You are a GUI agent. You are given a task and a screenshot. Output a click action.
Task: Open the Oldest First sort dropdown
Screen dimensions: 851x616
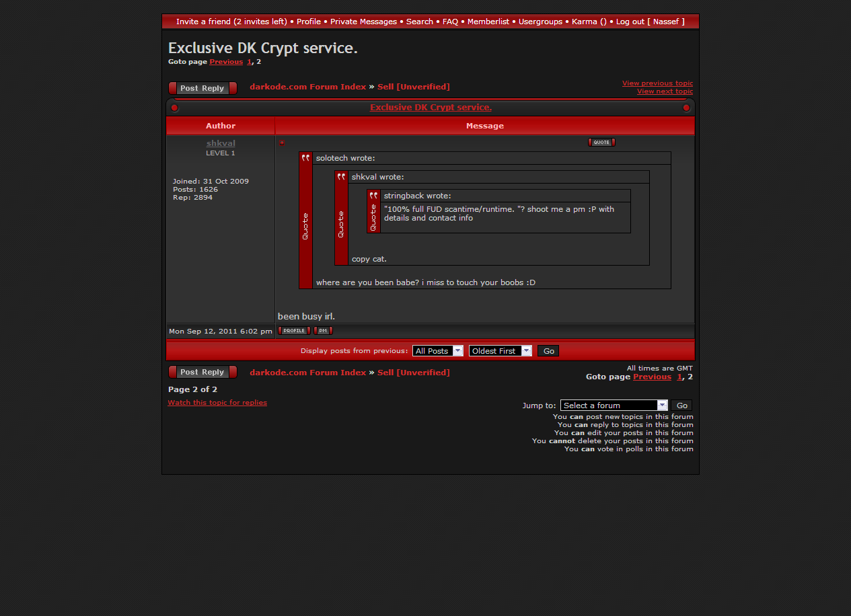pyautogui.click(x=500, y=351)
